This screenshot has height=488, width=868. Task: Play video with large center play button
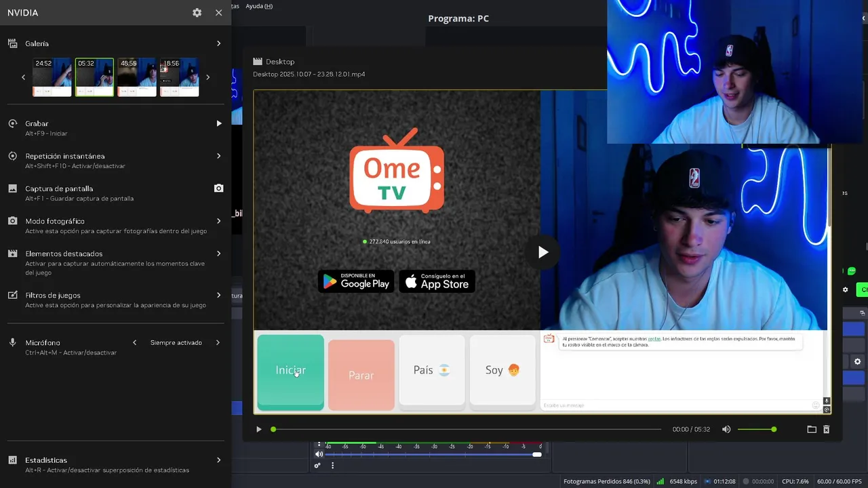click(x=542, y=252)
